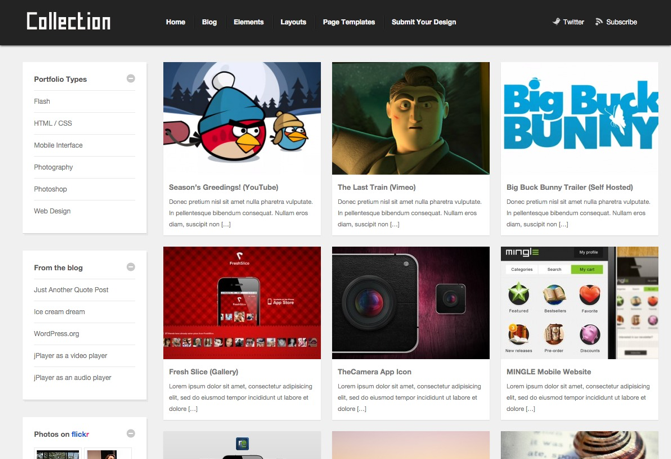671x459 pixels.
Task: Filter portfolio by Photography
Action: [53, 167]
